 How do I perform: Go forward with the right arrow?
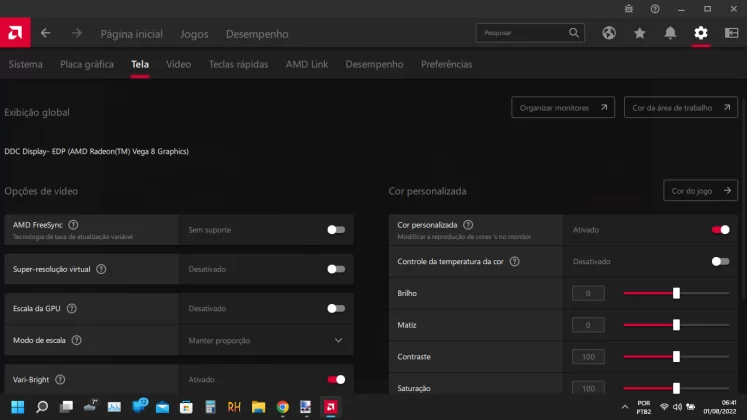tap(77, 33)
